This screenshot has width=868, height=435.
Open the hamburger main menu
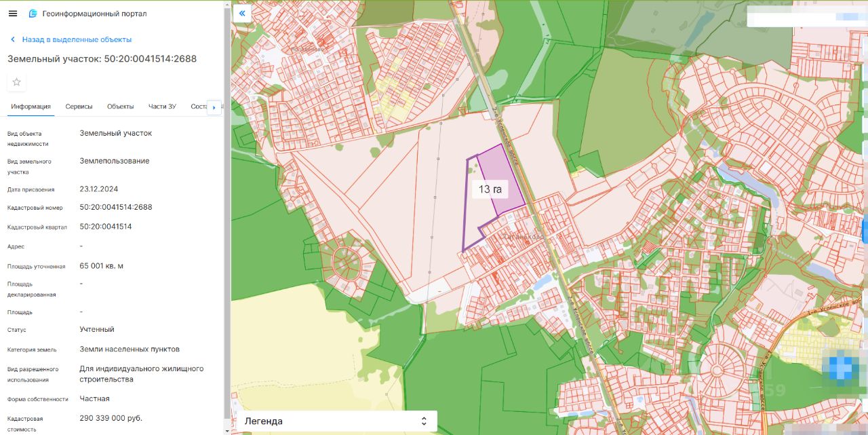[13, 14]
